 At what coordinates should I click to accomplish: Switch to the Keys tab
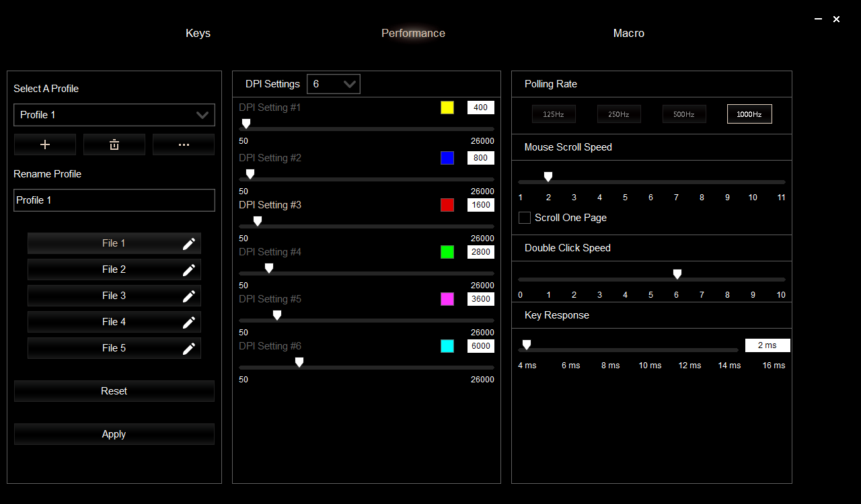[198, 33]
